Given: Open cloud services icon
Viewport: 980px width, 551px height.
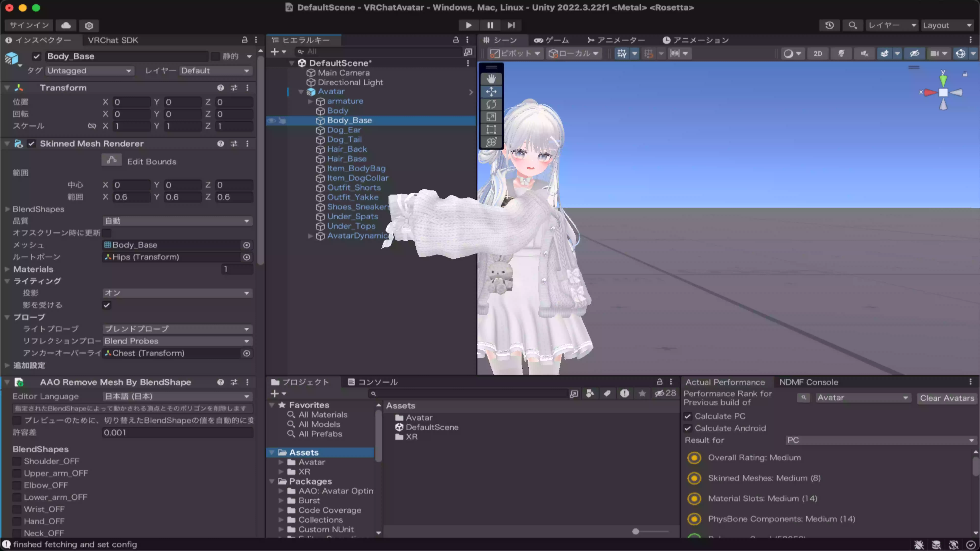Looking at the screenshot, I should [66, 25].
